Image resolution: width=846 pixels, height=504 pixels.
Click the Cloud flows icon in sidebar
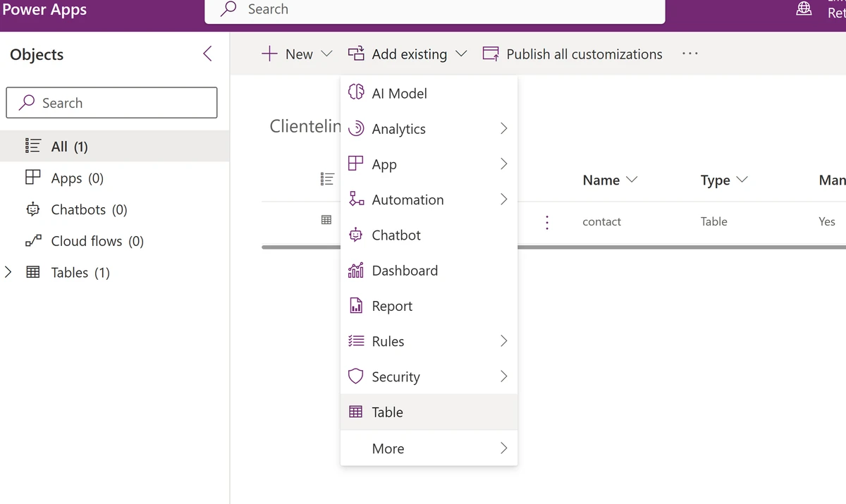pos(33,241)
